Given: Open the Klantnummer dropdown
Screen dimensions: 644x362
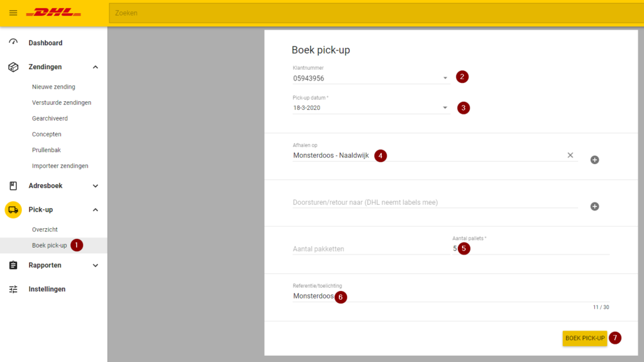Looking at the screenshot, I should coord(445,79).
